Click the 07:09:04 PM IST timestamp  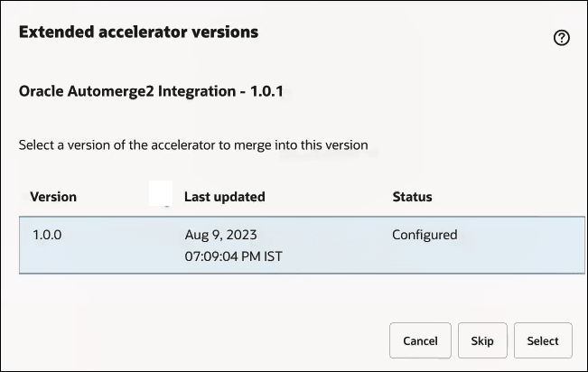point(231,256)
